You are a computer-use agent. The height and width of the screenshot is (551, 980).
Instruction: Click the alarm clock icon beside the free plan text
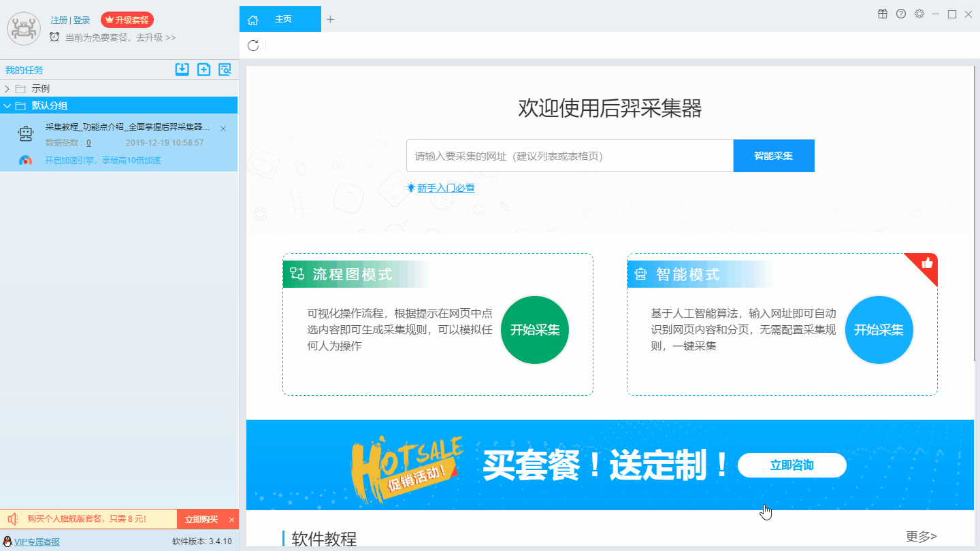54,37
